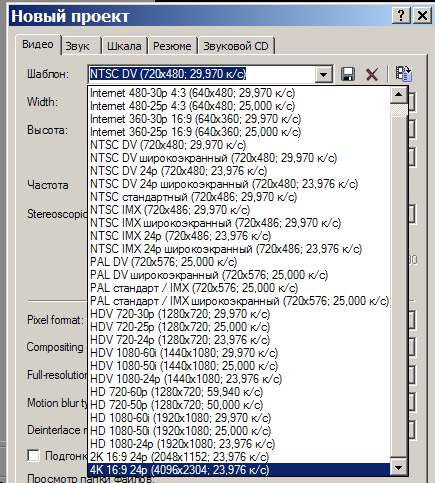Select HDV 1080-50i (1440x1080; 25,000 к/с)
The image size is (435, 483).
(239, 366)
